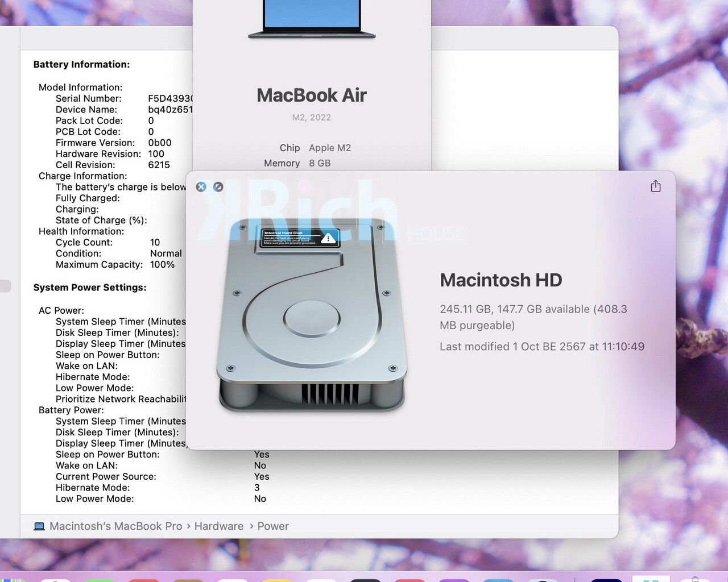Open the share menu in Macintosh HD preview
The height and width of the screenshot is (582, 728).
point(656,186)
